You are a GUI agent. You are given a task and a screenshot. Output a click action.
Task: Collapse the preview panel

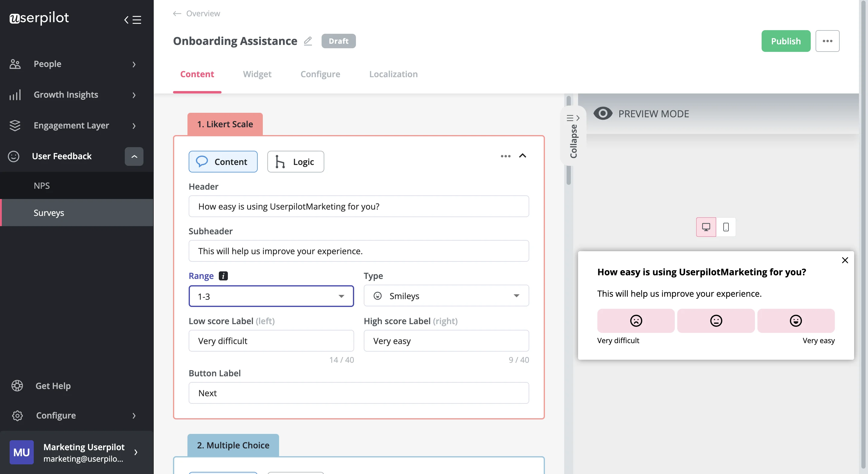coord(573,136)
